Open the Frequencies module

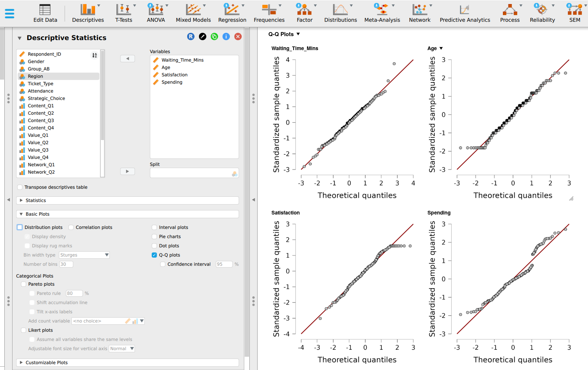click(x=269, y=13)
